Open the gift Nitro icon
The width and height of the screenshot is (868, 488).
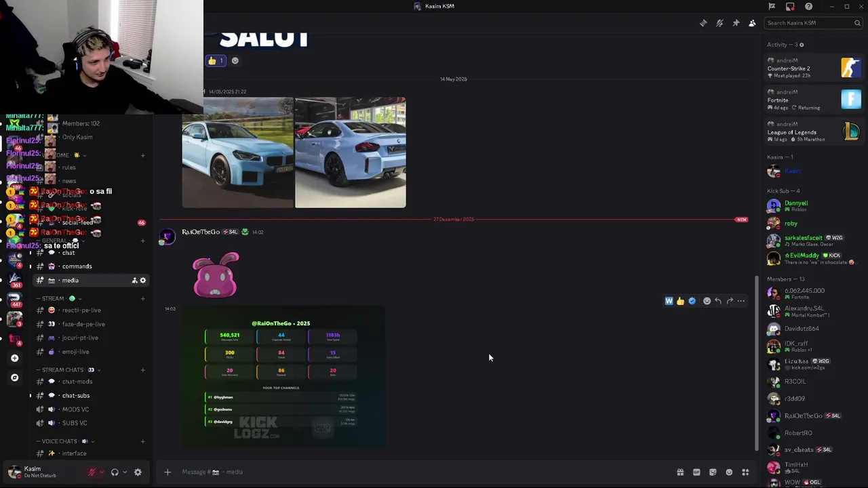pyautogui.click(x=680, y=472)
